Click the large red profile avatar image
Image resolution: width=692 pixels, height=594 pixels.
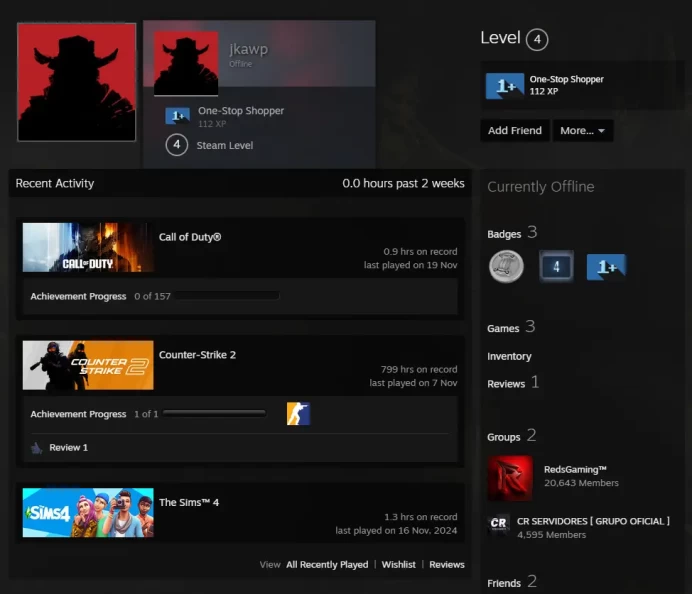(77, 83)
